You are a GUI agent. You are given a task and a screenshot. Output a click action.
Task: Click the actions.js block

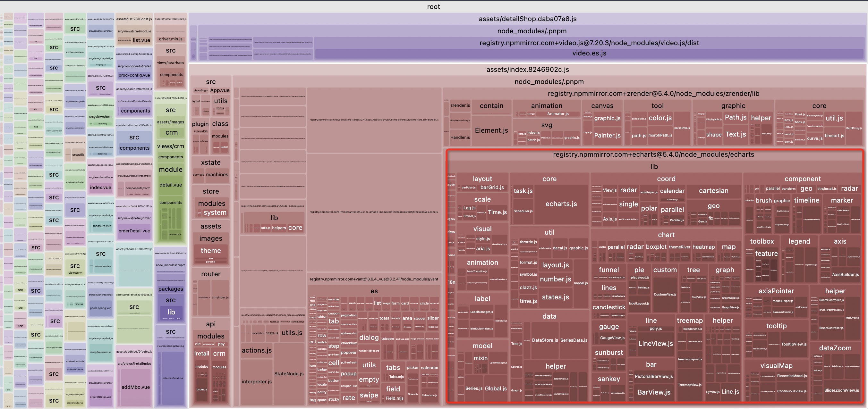(256, 350)
